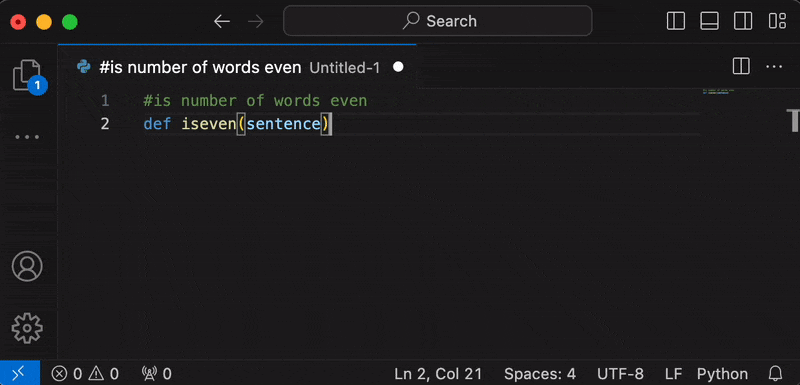Open a remote window from the status bar

point(20,373)
